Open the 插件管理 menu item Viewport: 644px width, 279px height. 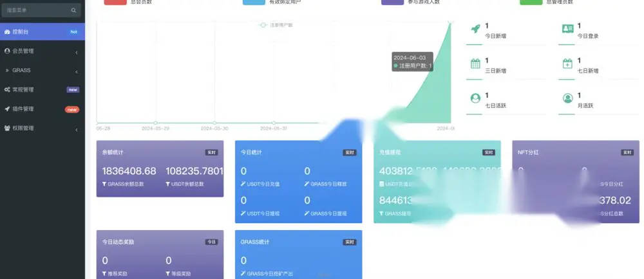[x=43, y=109]
